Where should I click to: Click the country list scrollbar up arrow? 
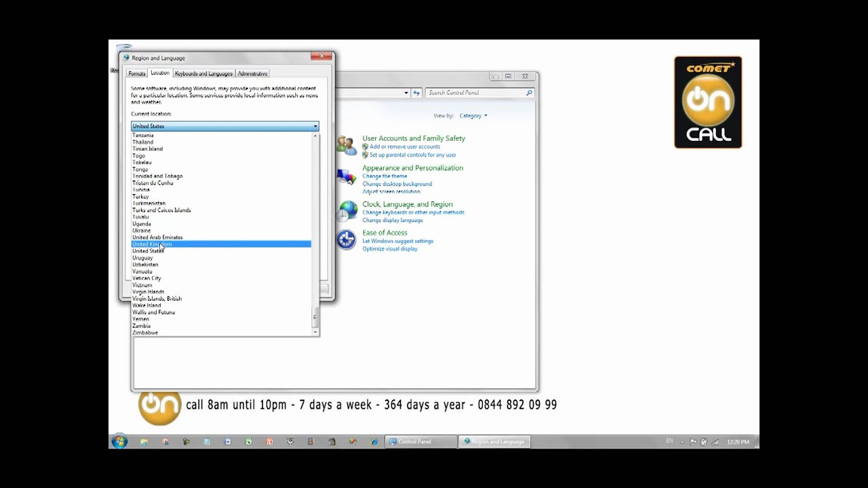[x=315, y=136]
